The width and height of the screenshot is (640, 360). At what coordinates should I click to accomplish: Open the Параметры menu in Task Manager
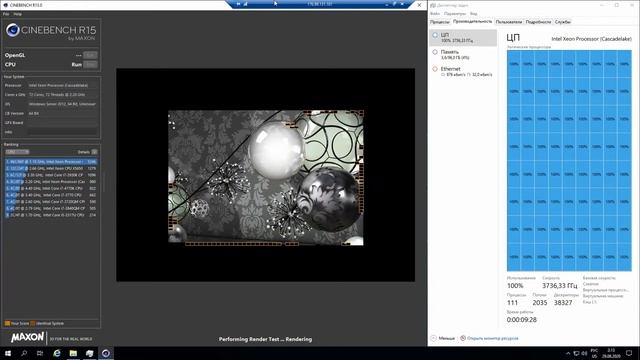(x=455, y=13)
